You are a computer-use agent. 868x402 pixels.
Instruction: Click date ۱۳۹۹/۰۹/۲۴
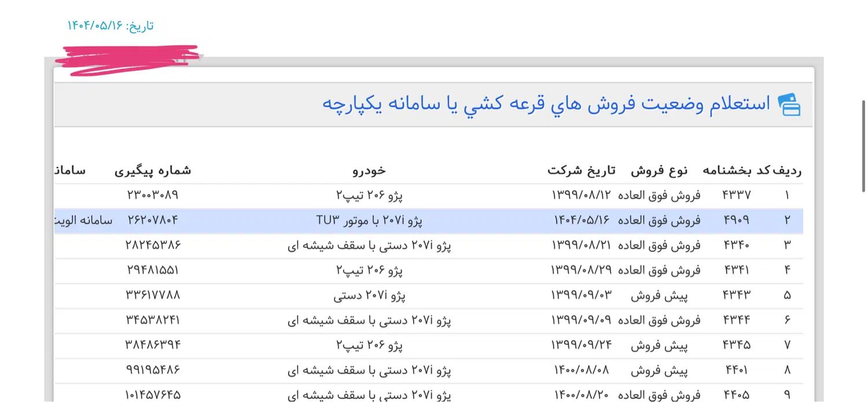point(582,345)
